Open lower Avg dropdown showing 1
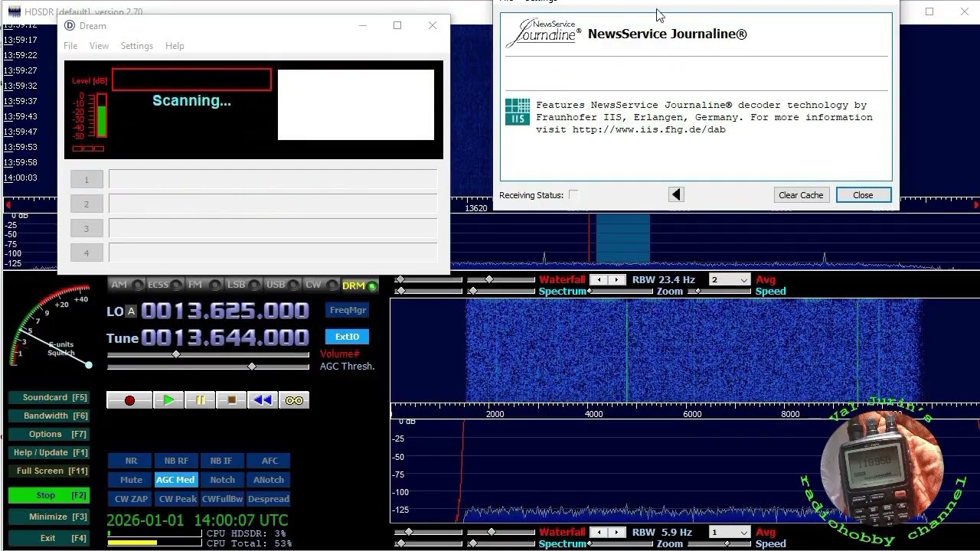Image resolution: width=980 pixels, height=551 pixels. [x=729, y=533]
